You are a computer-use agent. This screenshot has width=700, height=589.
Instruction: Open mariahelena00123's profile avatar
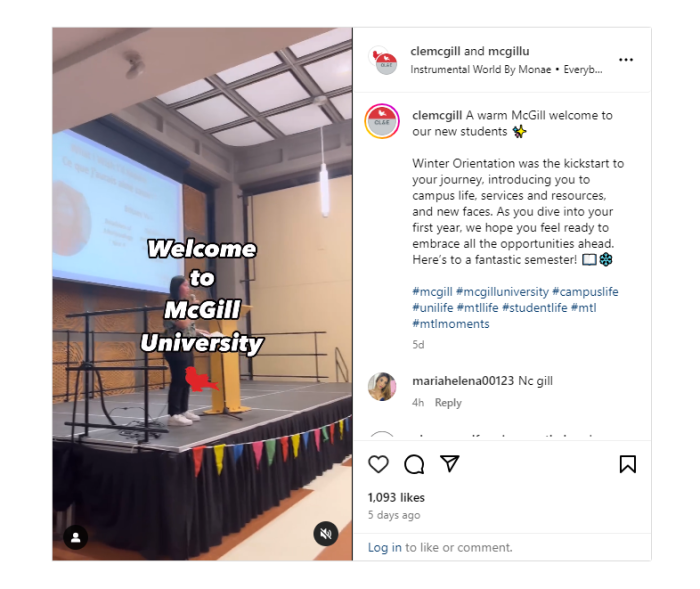pyautogui.click(x=382, y=386)
